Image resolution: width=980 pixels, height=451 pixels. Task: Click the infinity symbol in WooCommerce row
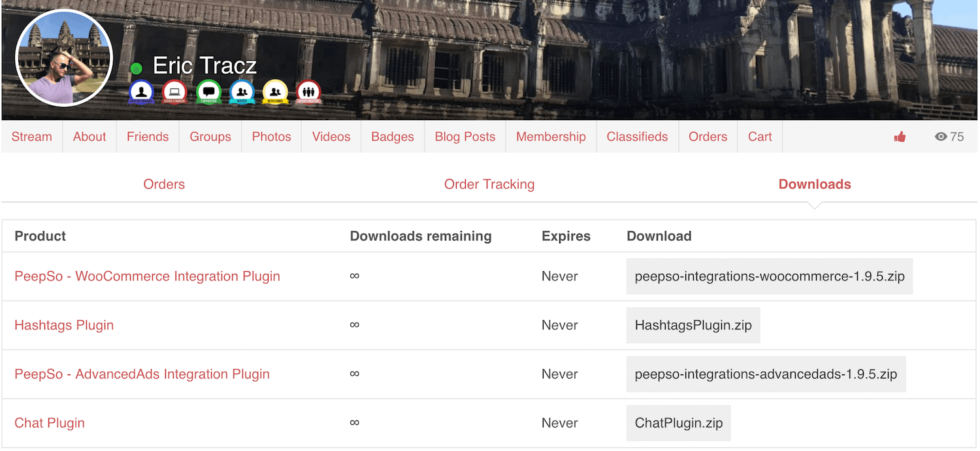[x=355, y=276]
